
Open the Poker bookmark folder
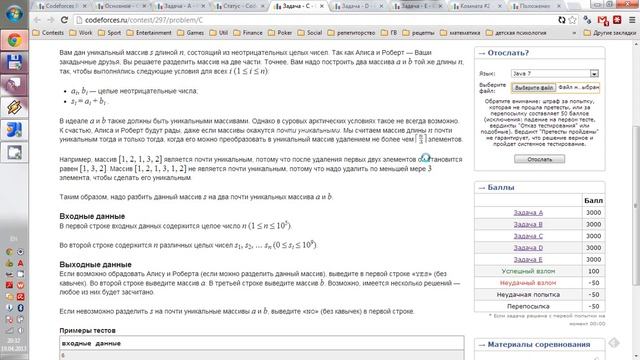point(280,33)
